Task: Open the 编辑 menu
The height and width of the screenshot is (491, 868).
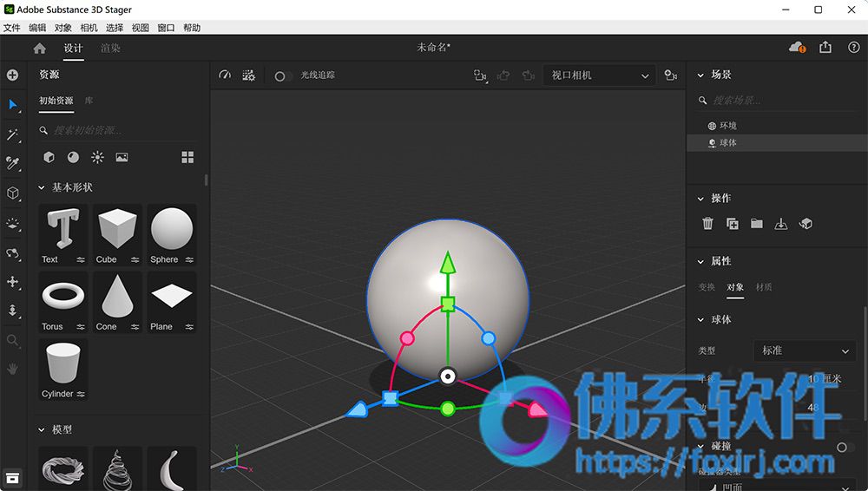Action: tap(37, 28)
